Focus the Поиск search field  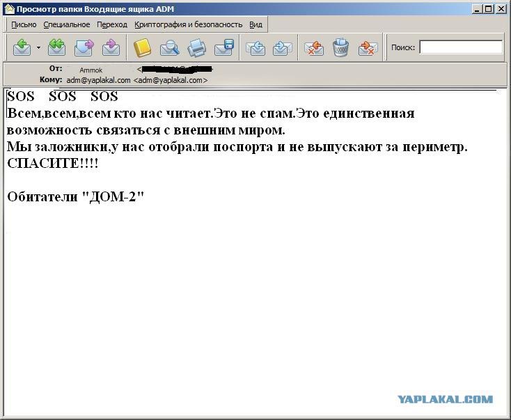(461, 47)
